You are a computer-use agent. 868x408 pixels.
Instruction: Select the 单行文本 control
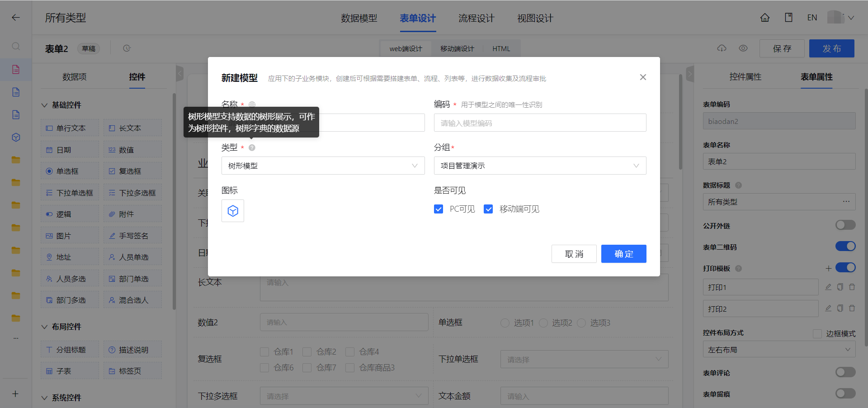tap(70, 128)
